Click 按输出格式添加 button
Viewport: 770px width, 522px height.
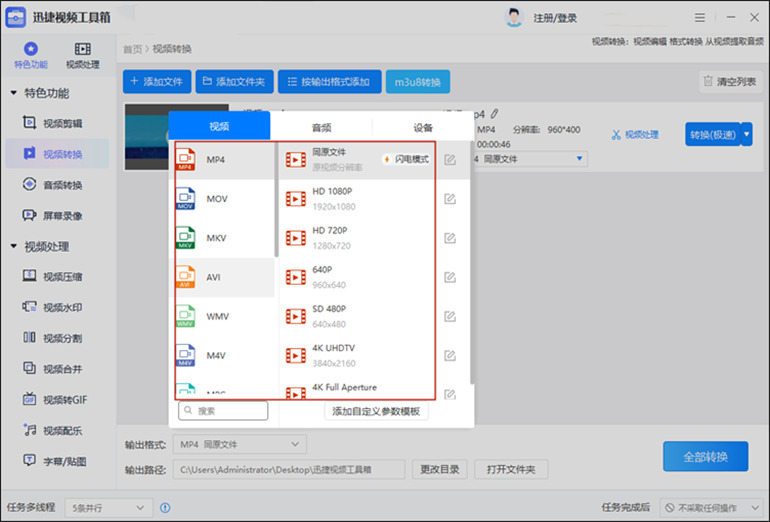[330, 82]
